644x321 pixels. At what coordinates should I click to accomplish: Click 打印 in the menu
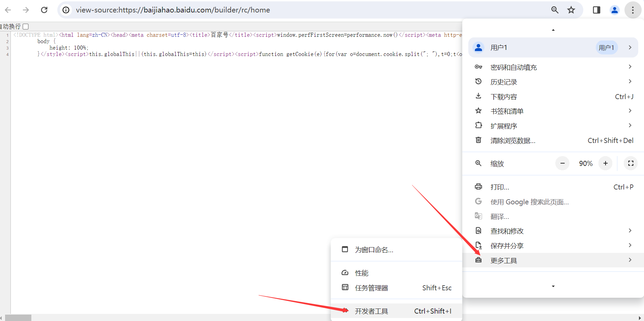(x=500, y=187)
